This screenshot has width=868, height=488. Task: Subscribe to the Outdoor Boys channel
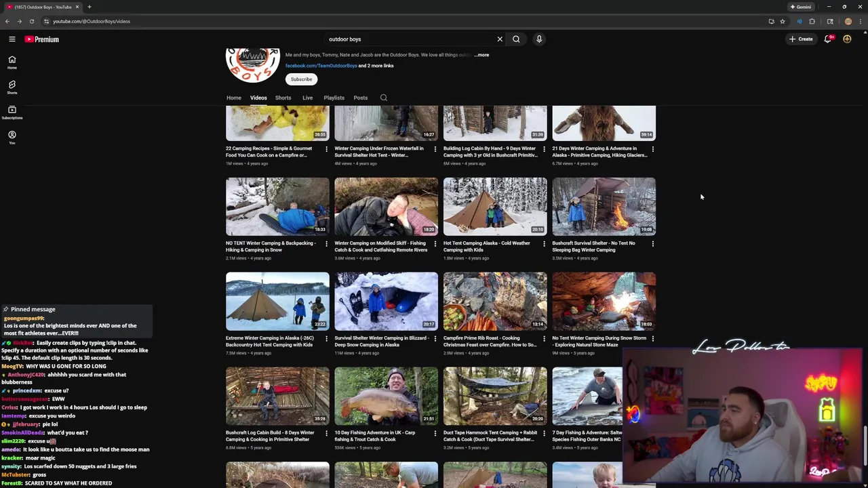click(302, 79)
